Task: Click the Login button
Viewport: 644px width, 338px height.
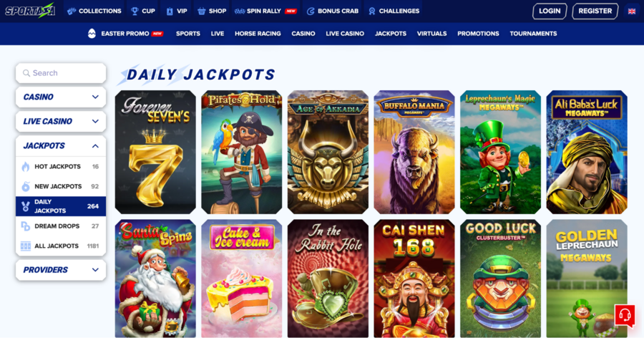Action: (x=550, y=11)
